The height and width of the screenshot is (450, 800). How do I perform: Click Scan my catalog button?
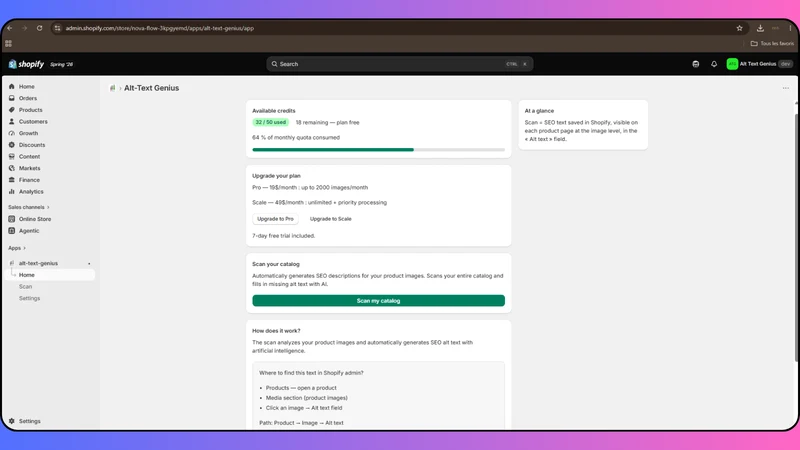[378, 301]
